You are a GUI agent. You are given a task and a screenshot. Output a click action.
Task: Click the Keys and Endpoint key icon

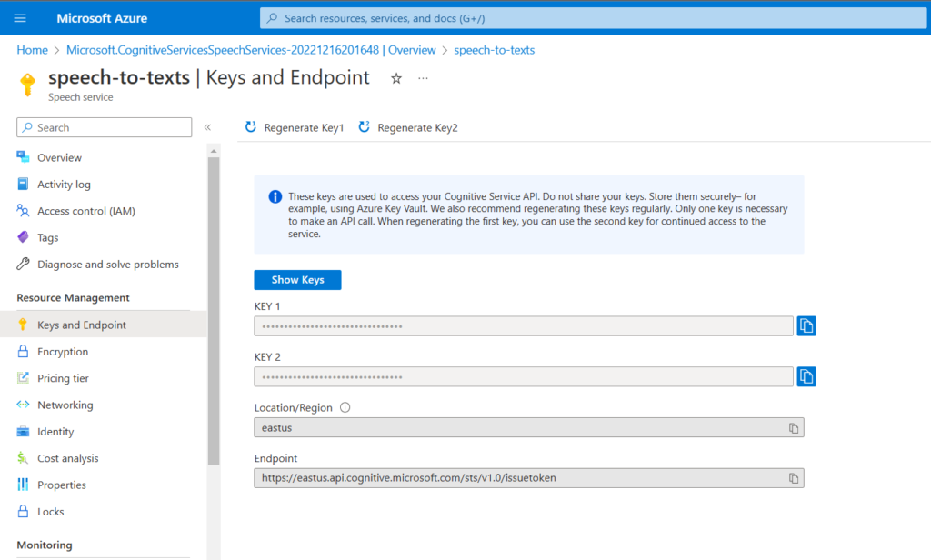pyautogui.click(x=23, y=325)
